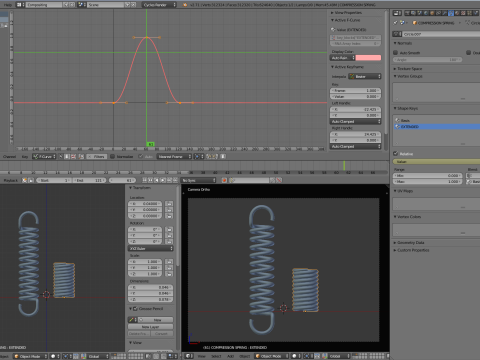
Task: Click the ghost curves icon in the graph header
Action: point(223,156)
